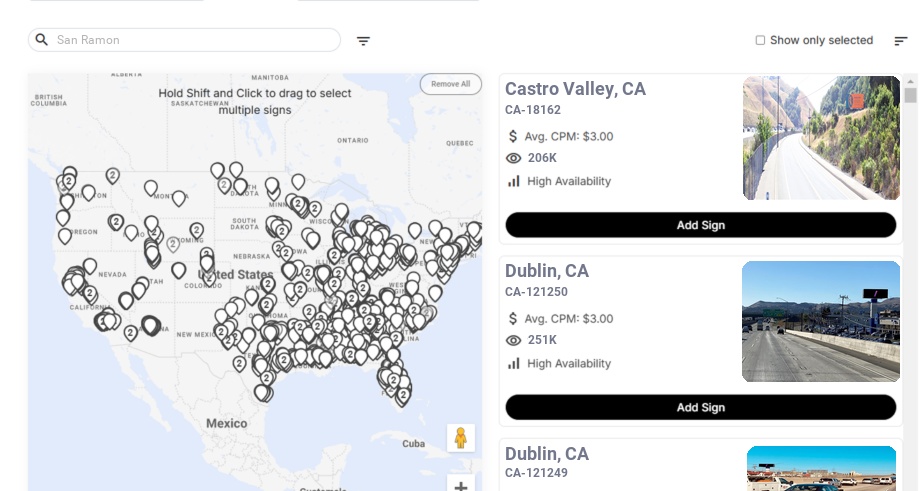The image size is (920, 491).
Task: Click the Castro Valley CPM dollar icon
Action: (x=514, y=136)
